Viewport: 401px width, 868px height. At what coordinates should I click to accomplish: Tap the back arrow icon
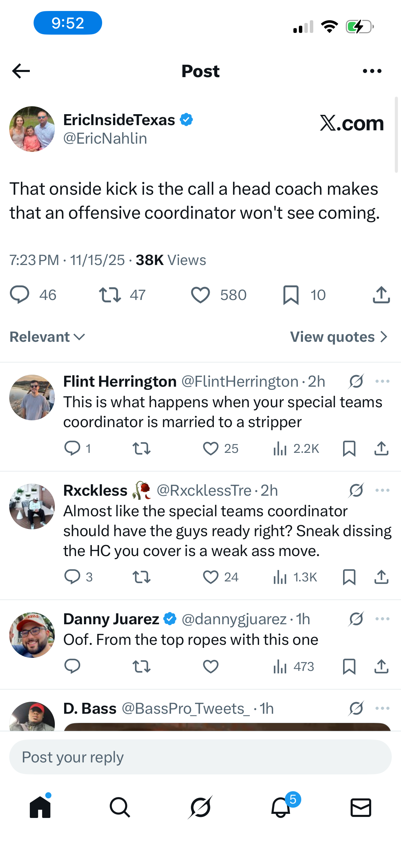coord(21,71)
